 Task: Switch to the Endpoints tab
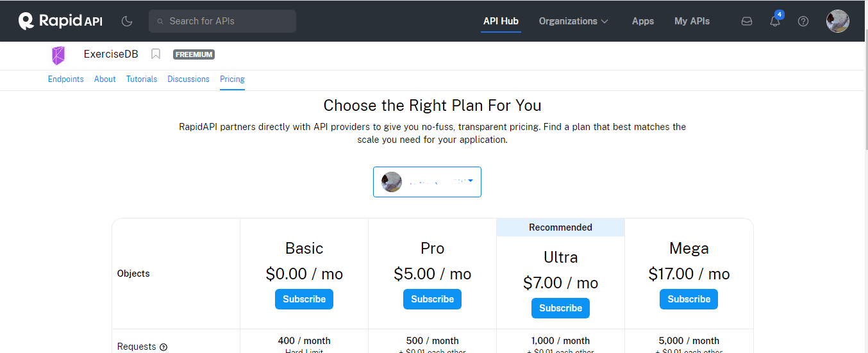pyautogui.click(x=66, y=79)
